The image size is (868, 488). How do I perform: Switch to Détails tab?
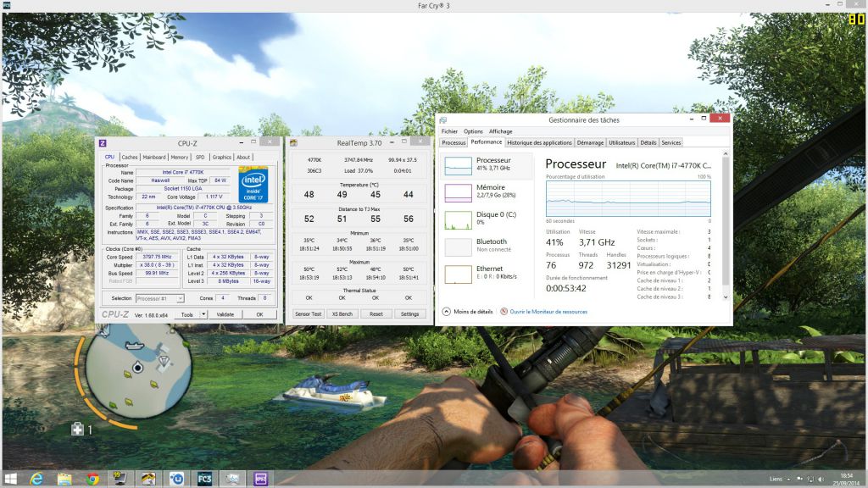coord(648,142)
